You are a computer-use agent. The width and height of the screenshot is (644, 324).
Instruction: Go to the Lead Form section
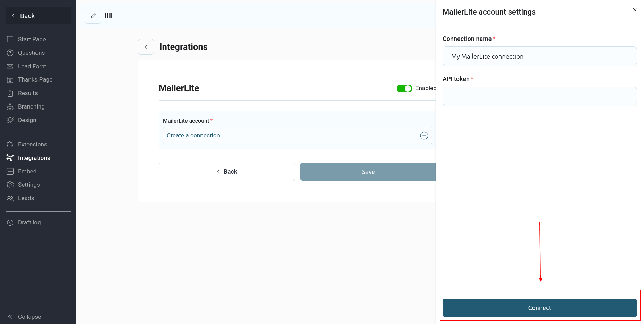(x=32, y=66)
